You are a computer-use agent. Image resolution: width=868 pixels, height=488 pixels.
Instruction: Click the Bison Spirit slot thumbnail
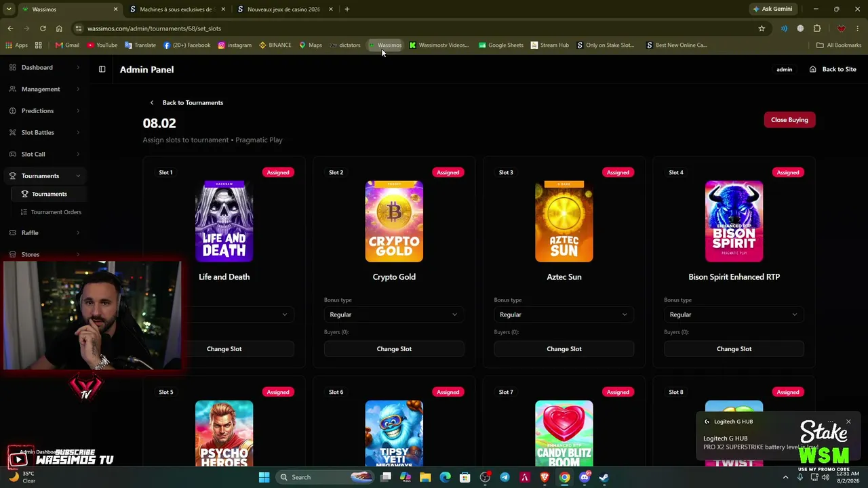click(x=734, y=221)
